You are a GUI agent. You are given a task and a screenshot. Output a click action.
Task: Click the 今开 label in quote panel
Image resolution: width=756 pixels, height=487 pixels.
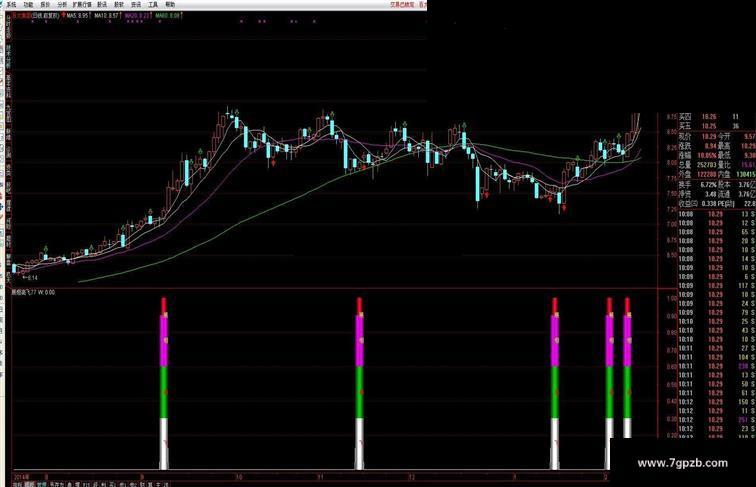tap(725, 136)
